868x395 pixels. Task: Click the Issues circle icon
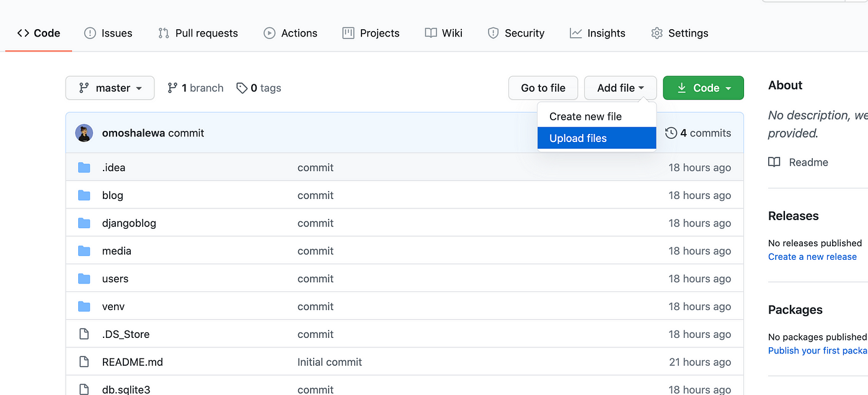[90, 33]
